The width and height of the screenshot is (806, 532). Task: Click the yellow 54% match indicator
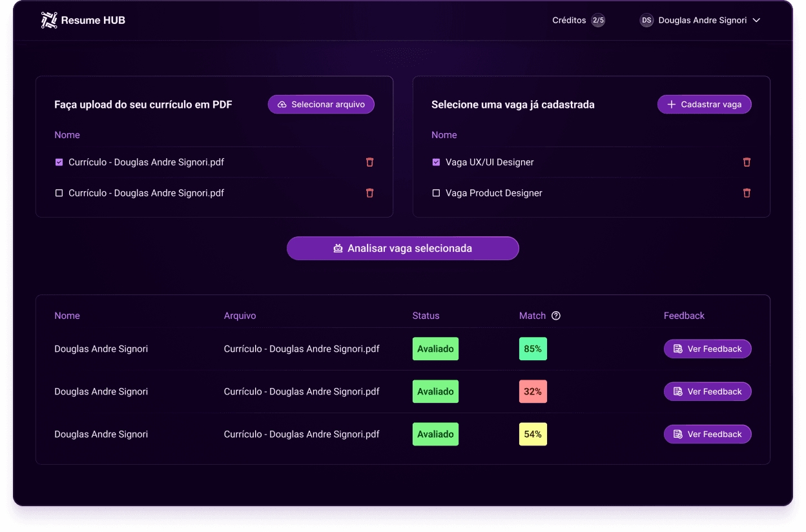point(533,434)
